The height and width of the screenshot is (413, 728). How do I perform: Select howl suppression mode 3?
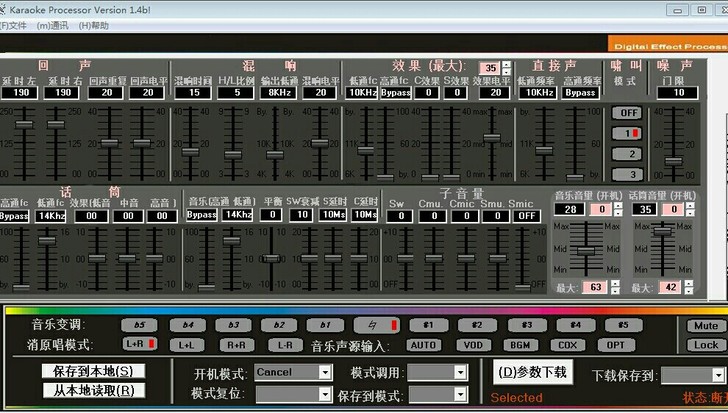coord(627,174)
